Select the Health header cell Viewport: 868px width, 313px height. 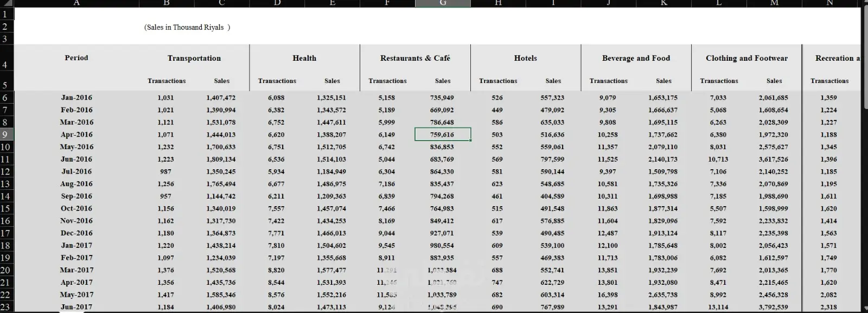(304, 58)
